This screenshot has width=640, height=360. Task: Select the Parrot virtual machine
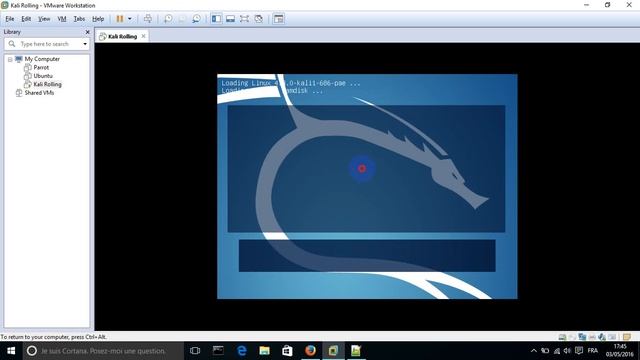click(41, 67)
